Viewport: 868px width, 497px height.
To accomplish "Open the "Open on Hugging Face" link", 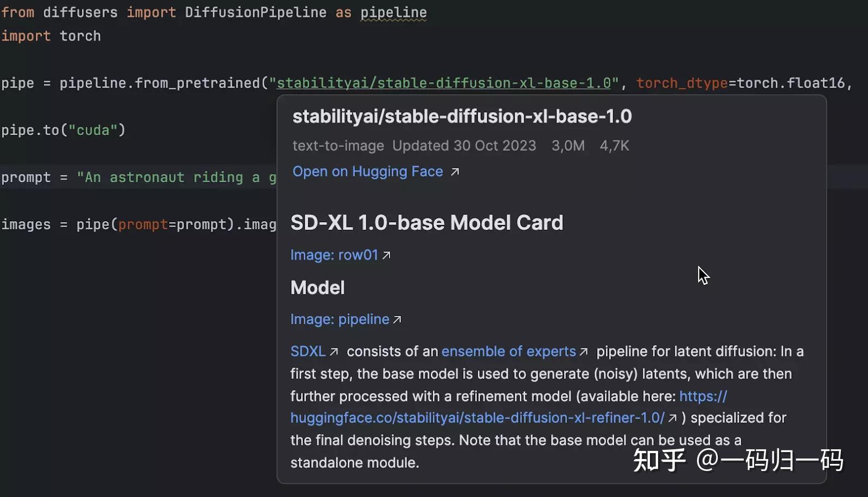I will pyautogui.click(x=367, y=171).
